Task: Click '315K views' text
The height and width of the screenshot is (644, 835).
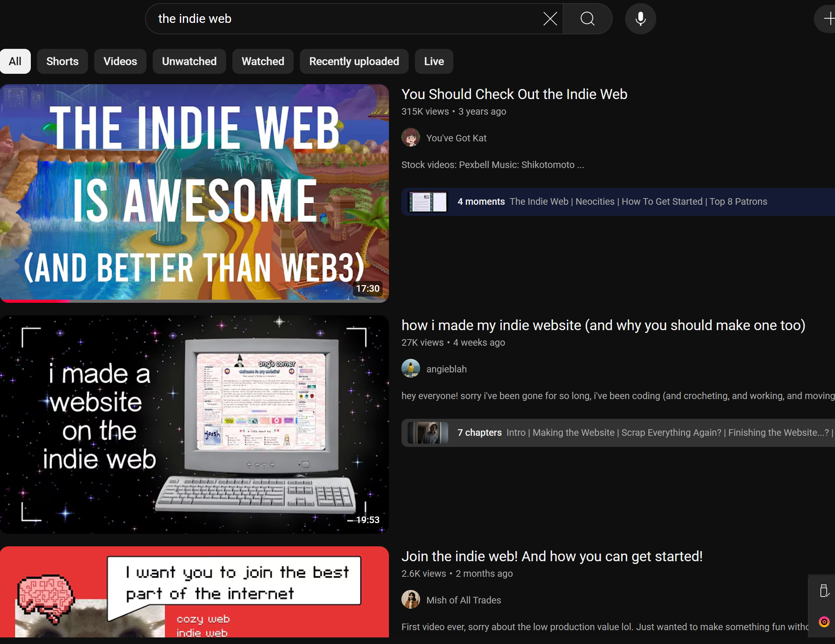Action: [x=425, y=111]
